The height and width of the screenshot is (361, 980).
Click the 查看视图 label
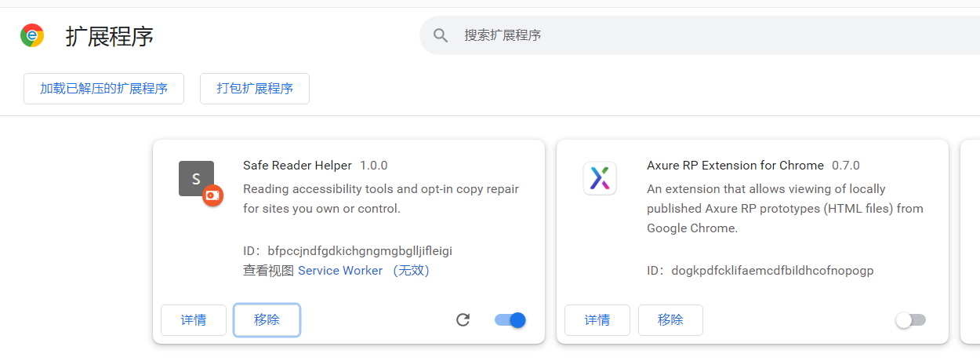[268, 271]
